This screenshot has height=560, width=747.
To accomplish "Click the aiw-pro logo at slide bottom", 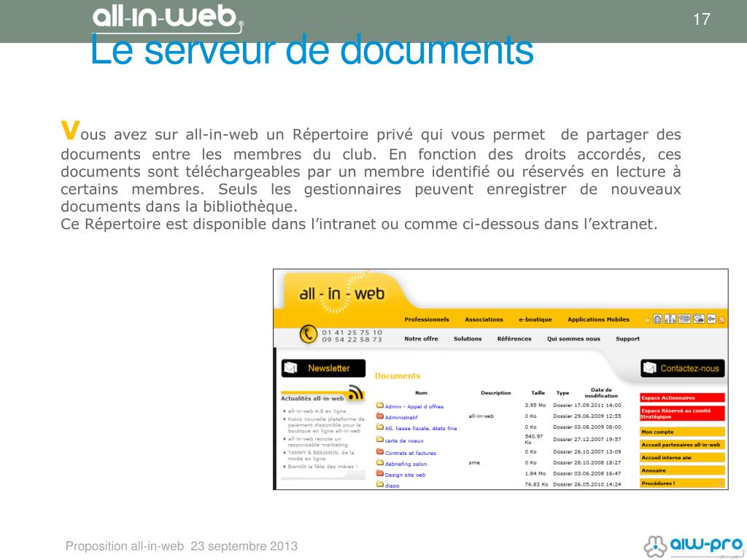I will (x=694, y=546).
